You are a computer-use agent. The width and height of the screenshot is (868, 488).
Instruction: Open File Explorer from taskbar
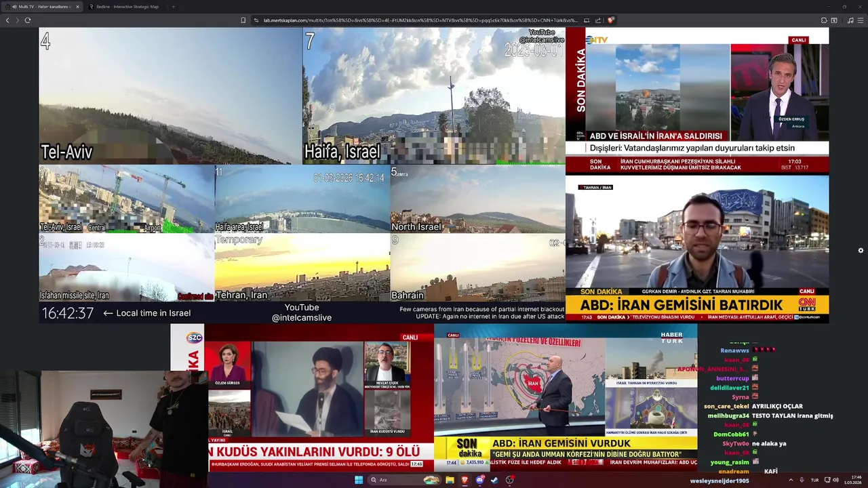[450, 480]
